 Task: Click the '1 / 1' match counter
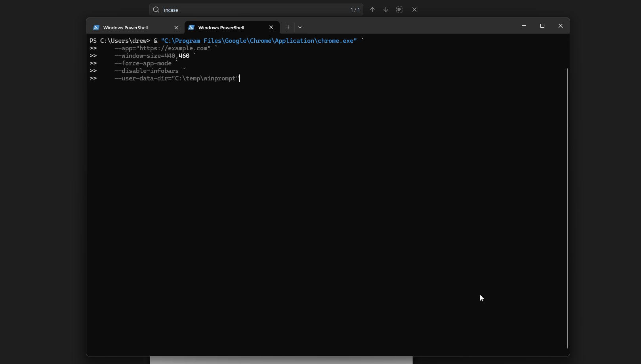coord(355,10)
